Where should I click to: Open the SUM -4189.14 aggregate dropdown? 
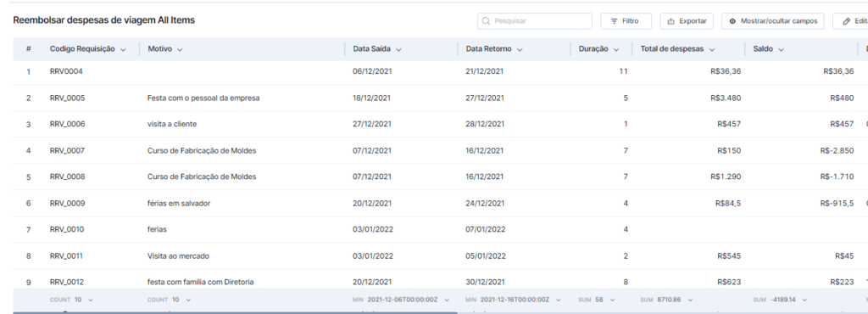coord(804,300)
